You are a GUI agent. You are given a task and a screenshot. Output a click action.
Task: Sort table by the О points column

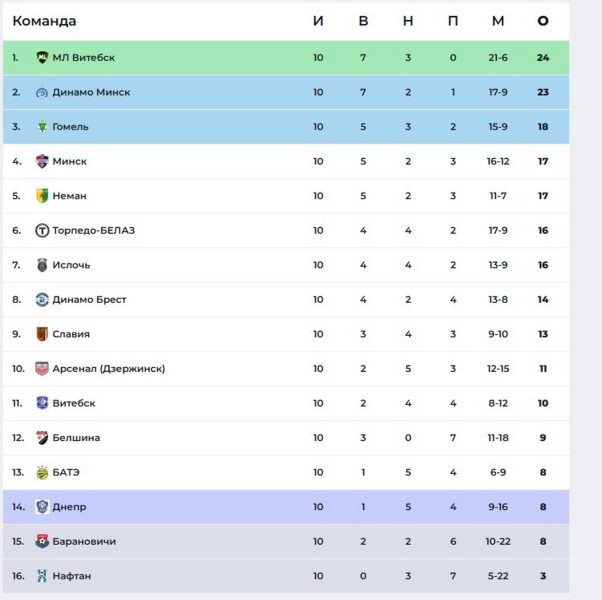pos(543,21)
